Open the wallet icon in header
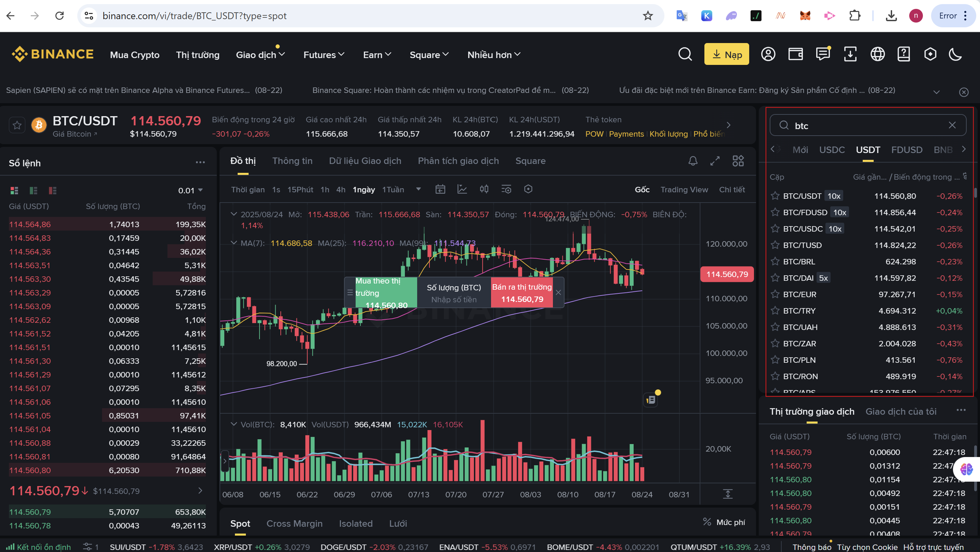The width and height of the screenshot is (980, 552). (x=795, y=54)
